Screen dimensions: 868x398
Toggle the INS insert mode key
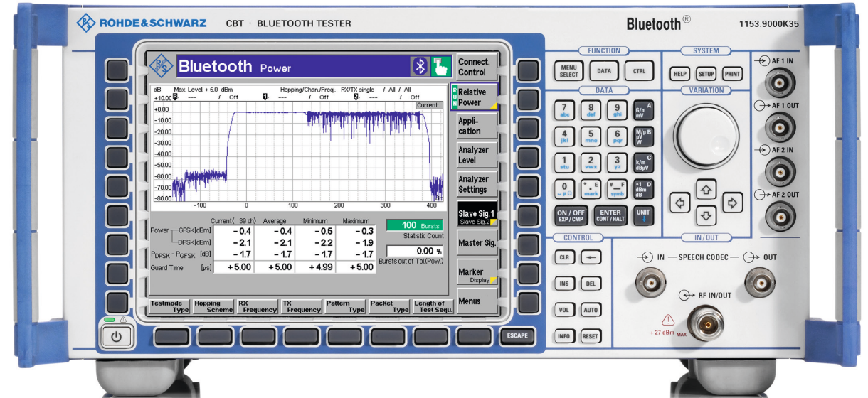(564, 284)
